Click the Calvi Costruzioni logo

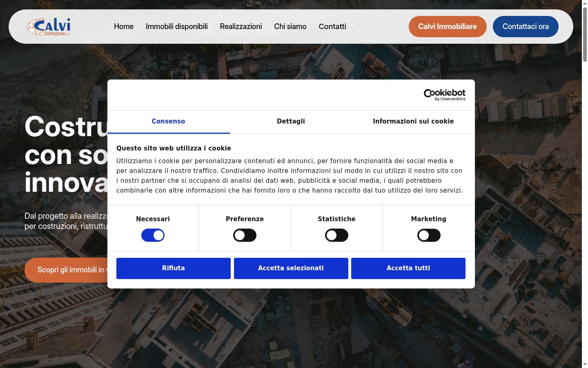tap(49, 27)
